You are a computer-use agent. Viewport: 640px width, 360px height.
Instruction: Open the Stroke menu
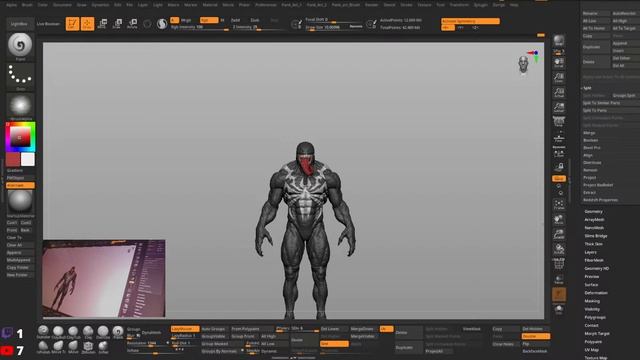coord(406,5)
